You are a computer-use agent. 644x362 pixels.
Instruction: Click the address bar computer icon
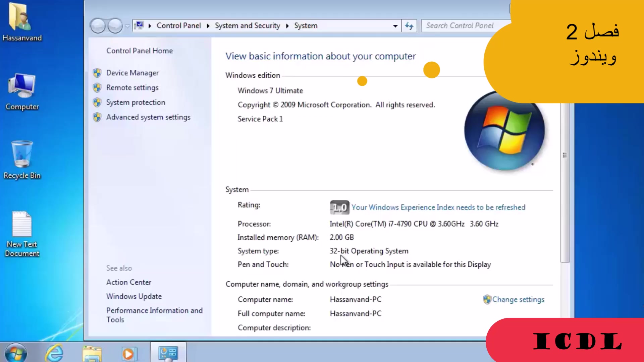point(139,25)
